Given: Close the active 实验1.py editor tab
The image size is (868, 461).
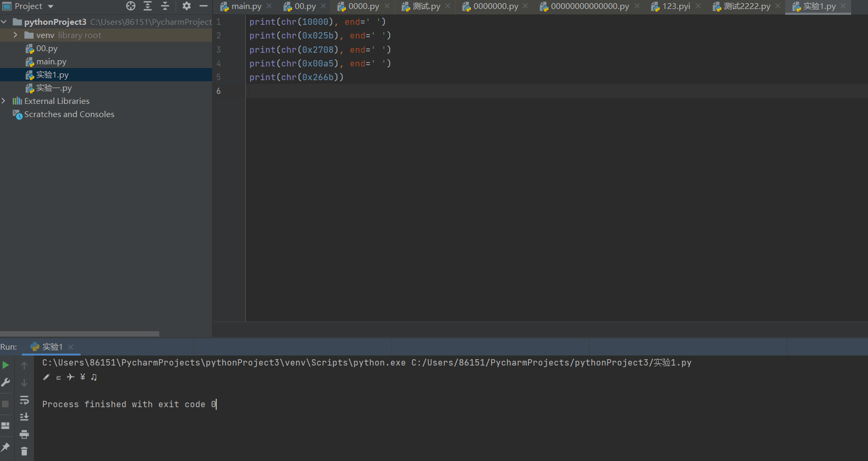Looking at the screenshot, I should pyautogui.click(x=843, y=6).
